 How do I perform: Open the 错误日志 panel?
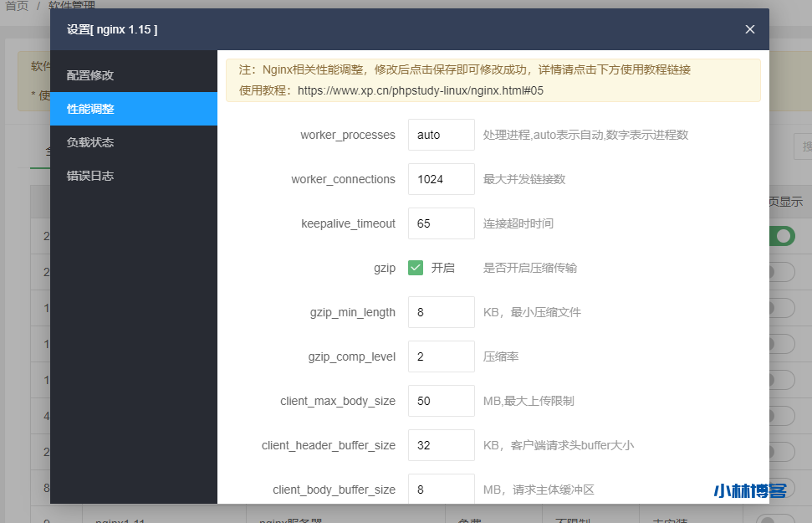tap(90, 175)
